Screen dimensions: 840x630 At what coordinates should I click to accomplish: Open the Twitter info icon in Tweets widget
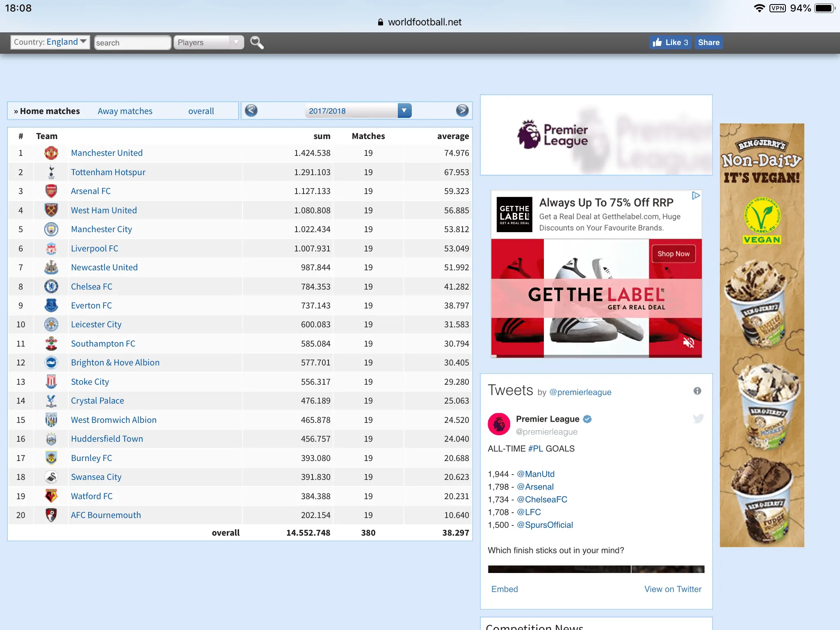click(x=697, y=391)
